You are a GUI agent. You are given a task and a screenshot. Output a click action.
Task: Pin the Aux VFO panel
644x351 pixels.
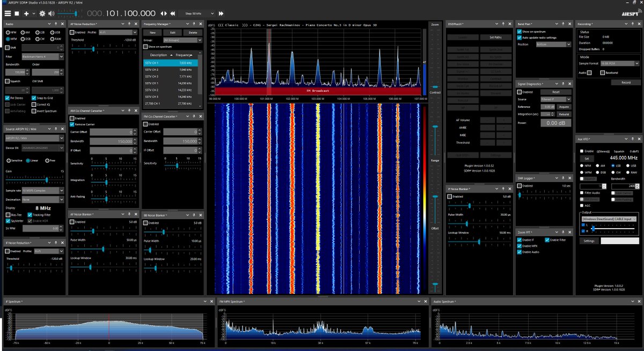[x=633, y=139]
